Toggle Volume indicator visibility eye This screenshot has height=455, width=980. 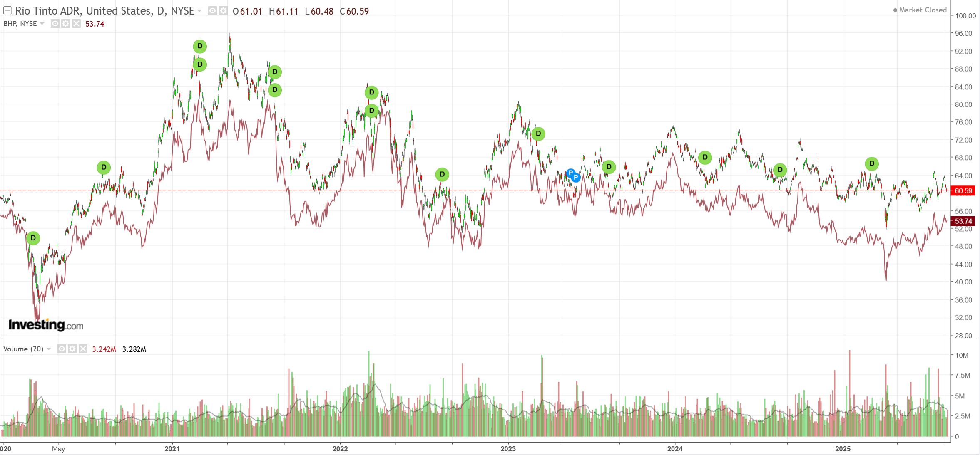point(62,349)
